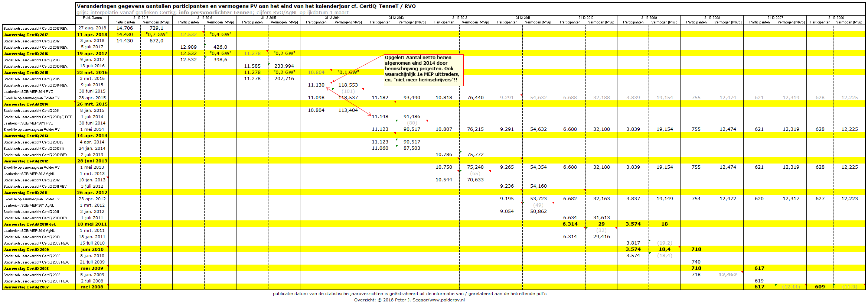Click the '31-12-2008' column header
868x304 pixels.
pos(712,18)
